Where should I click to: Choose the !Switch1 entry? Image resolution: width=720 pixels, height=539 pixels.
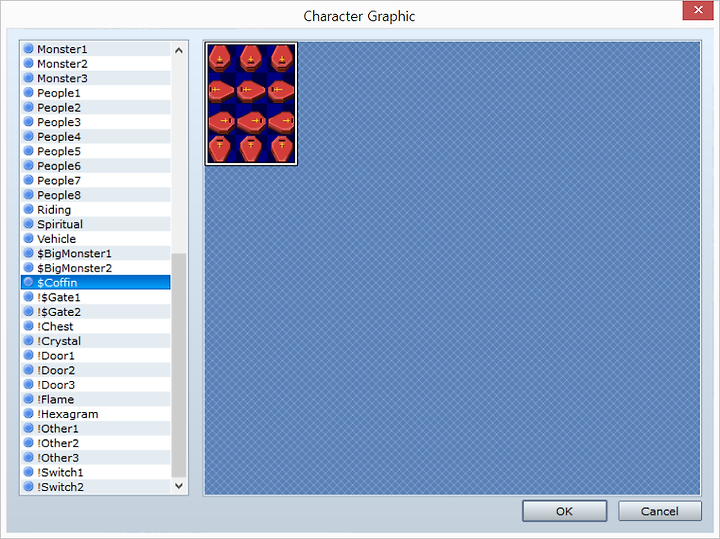(96, 472)
